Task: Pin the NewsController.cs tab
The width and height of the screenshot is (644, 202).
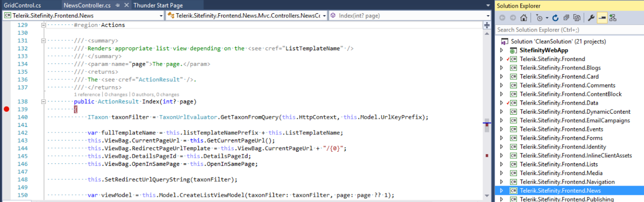Action: pos(118,5)
